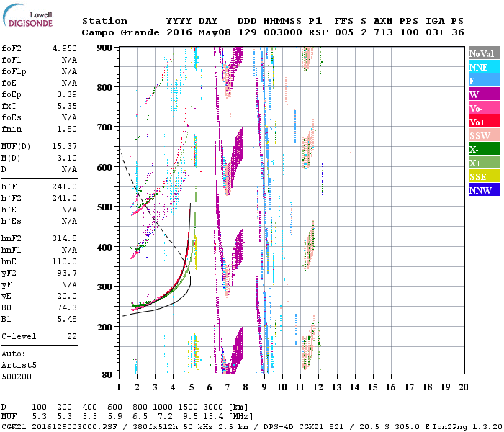Screen dimensions: 504x432
Task: Click the hmF2 value 314.8
Action: tap(65, 238)
